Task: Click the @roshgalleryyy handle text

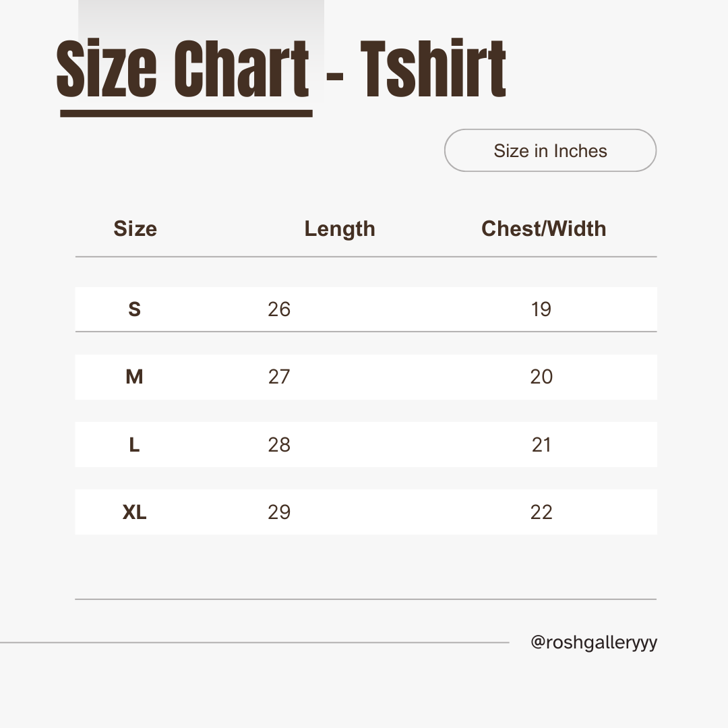Action: (x=594, y=643)
